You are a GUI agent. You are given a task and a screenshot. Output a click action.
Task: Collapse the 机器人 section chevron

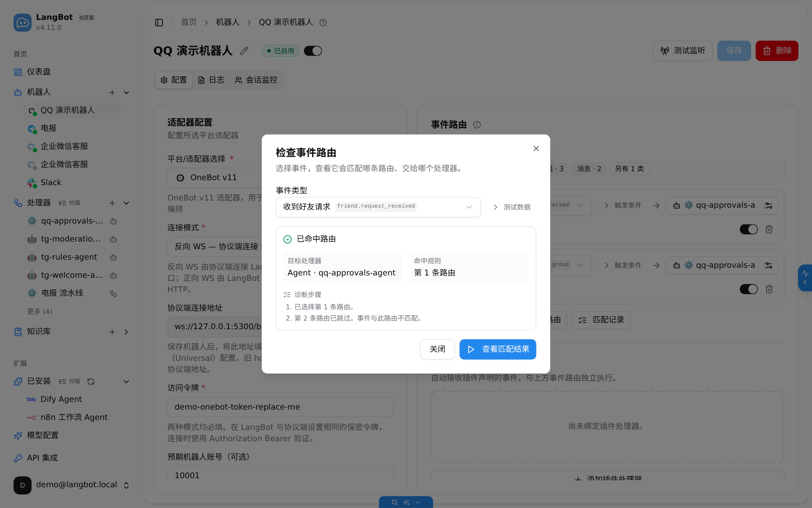click(x=126, y=93)
